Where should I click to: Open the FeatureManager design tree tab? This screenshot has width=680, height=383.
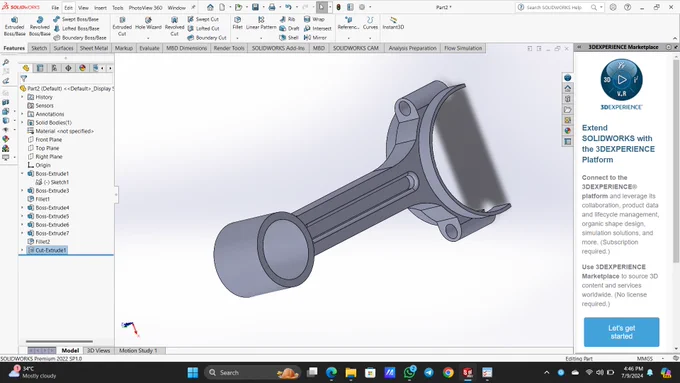coord(26,68)
